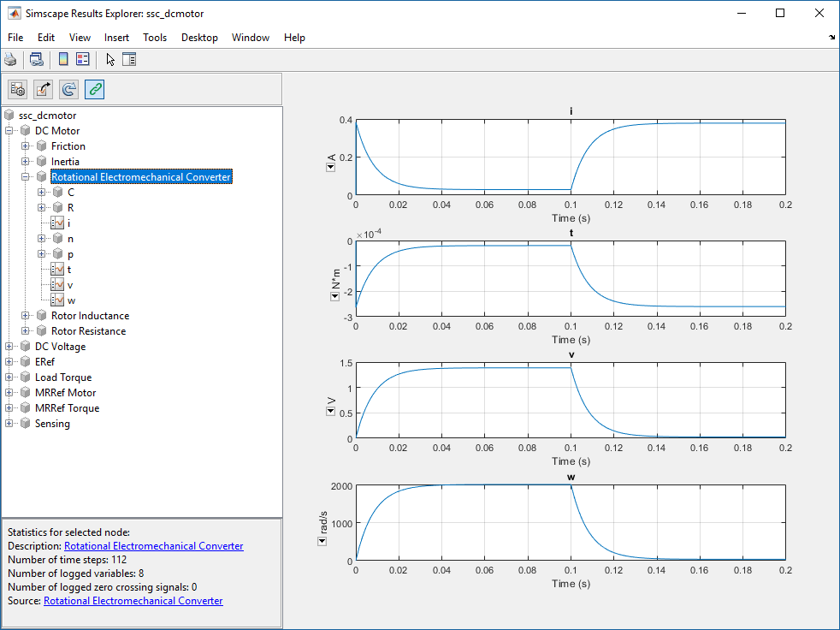Select highlighted Rotational Electromechanical Converter tree label
This screenshot has width=840, height=630.
pyautogui.click(x=141, y=177)
